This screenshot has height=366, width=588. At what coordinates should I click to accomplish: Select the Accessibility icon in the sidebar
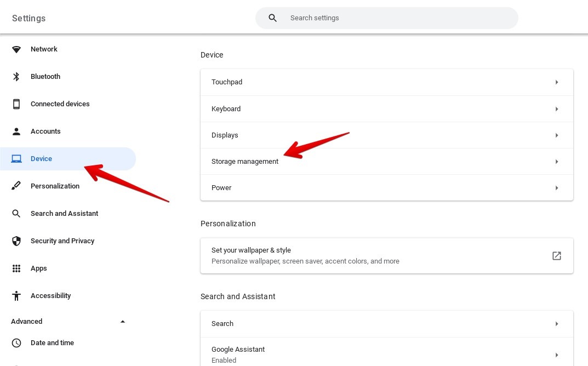(16, 295)
